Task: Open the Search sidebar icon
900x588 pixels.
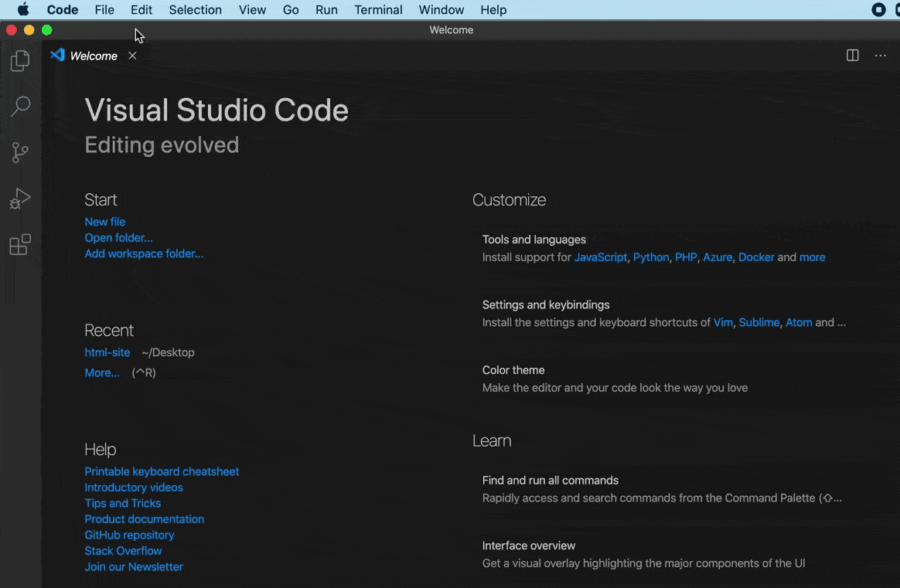Action: 20,107
